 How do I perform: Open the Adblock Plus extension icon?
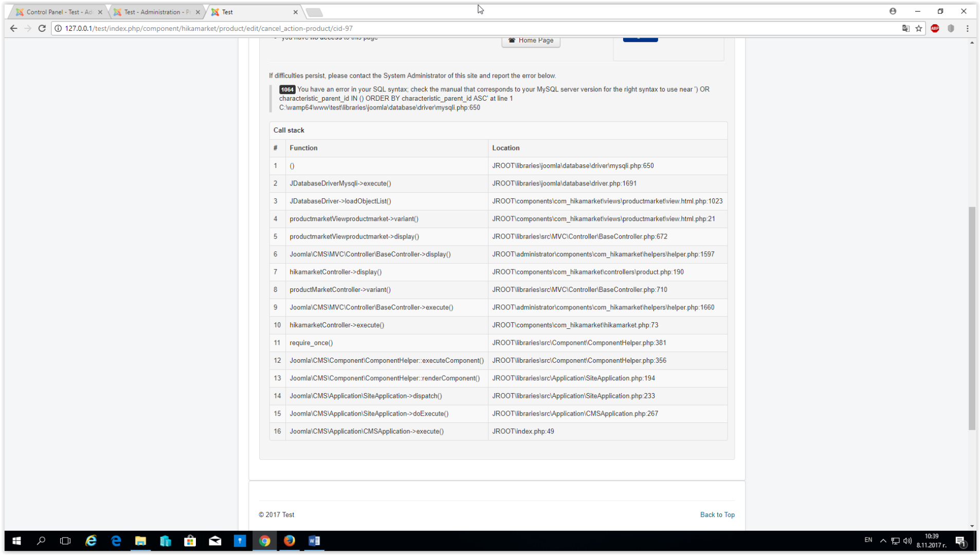pyautogui.click(x=935, y=28)
